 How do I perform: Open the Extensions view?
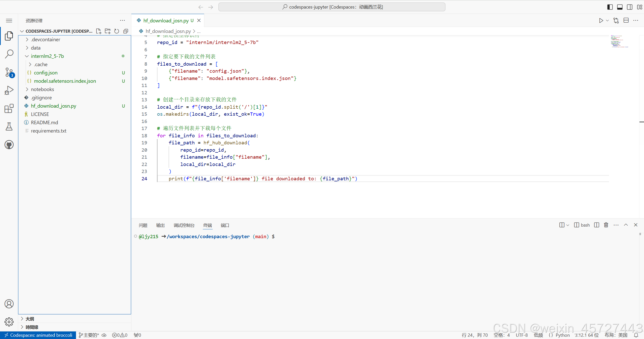pyautogui.click(x=9, y=108)
